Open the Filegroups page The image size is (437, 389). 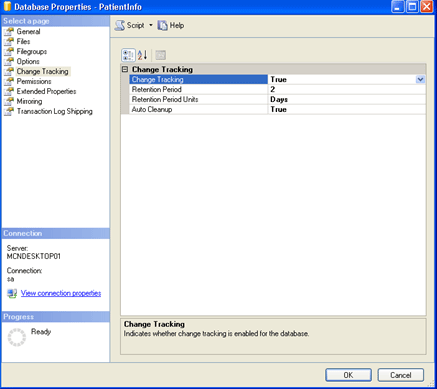coord(32,51)
